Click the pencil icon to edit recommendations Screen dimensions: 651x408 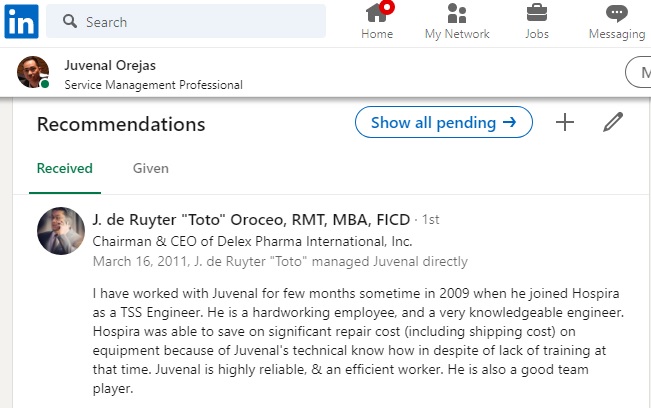tap(613, 123)
